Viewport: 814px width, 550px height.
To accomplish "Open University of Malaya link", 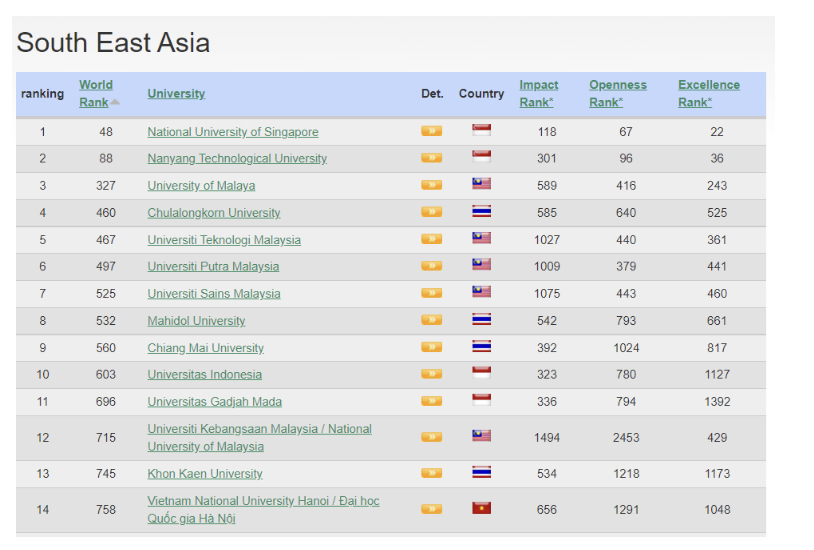I will [201, 185].
